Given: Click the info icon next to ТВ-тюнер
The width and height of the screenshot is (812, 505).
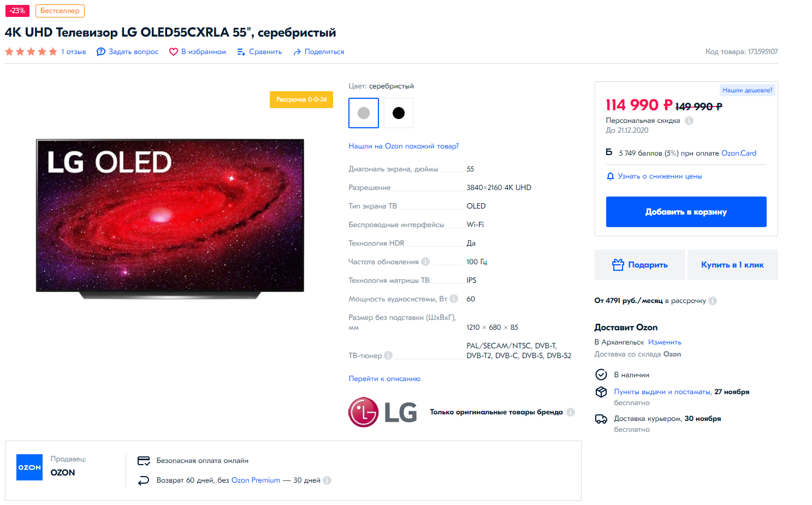Looking at the screenshot, I should tap(388, 355).
